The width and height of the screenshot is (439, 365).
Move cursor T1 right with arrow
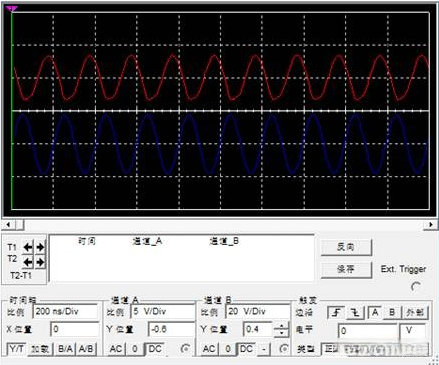(40, 247)
